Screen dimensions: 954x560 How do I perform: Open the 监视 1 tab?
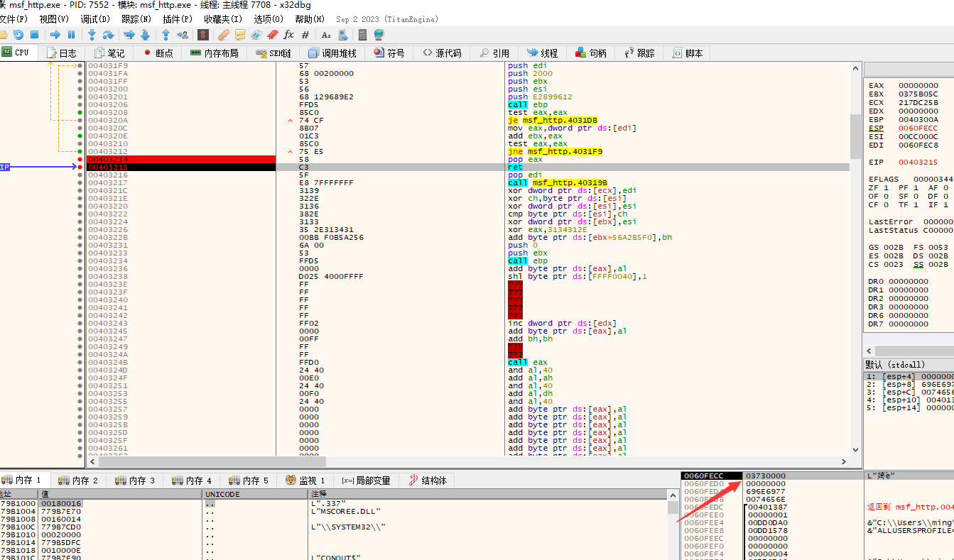click(x=305, y=481)
